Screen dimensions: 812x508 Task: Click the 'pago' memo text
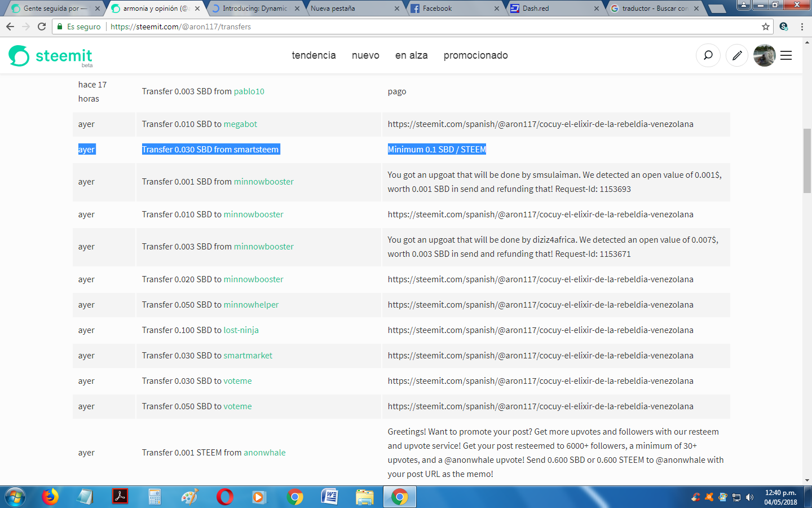[x=397, y=91]
